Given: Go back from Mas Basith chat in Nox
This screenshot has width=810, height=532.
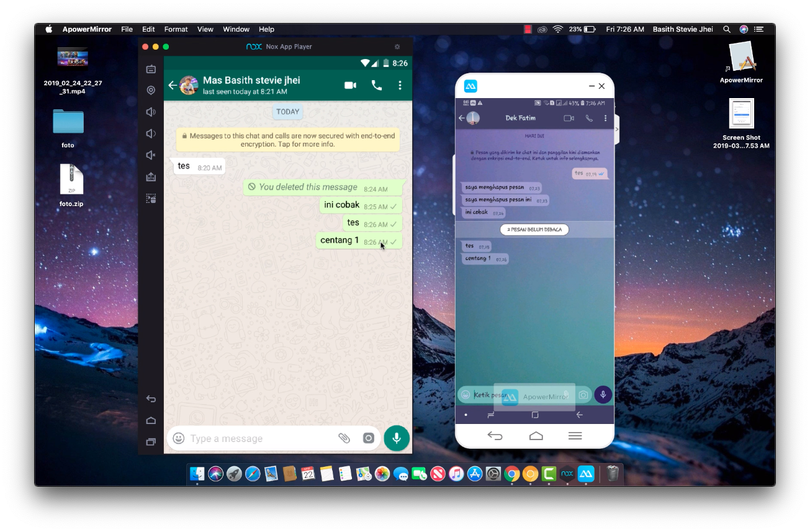Looking at the screenshot, I should point(173,86).
